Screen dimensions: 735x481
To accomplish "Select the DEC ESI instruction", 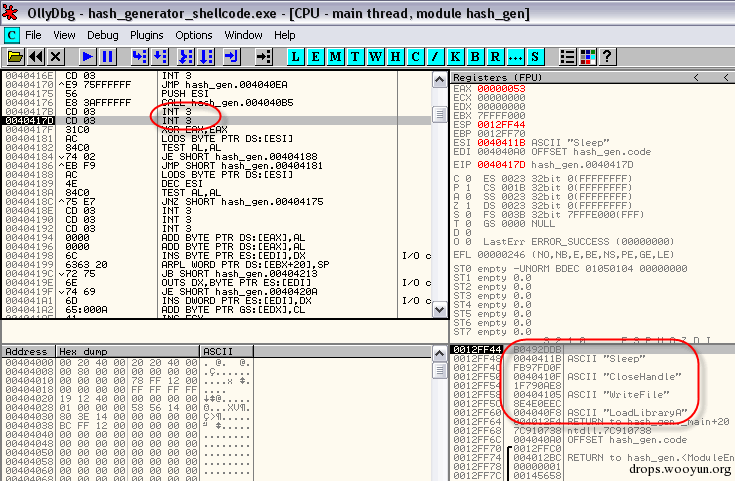I will [x=182, y=183].
